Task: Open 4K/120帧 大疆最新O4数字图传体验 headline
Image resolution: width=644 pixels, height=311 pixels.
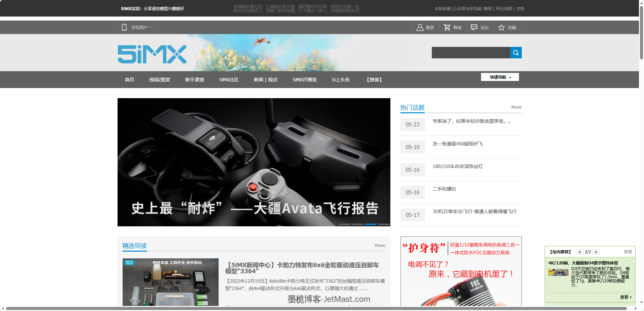Action: tap(583, 263)
